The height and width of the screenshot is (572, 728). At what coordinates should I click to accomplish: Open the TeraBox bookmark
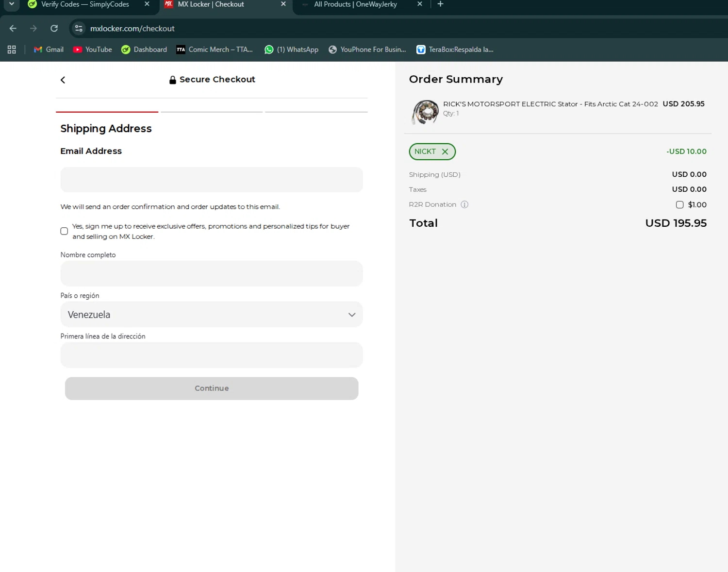(455, 50)
